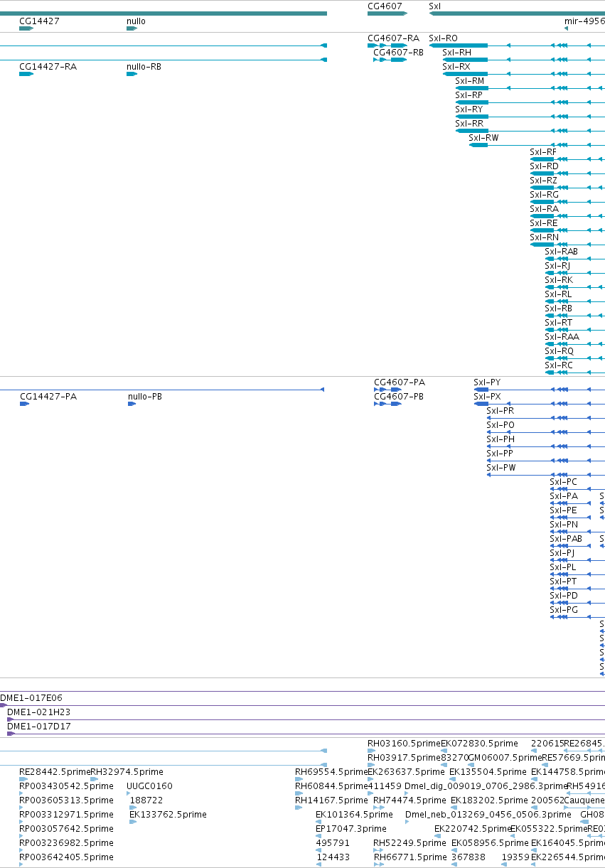Select transcript Sxl-RY
This screenshot has width=605, height=868.
469,109
